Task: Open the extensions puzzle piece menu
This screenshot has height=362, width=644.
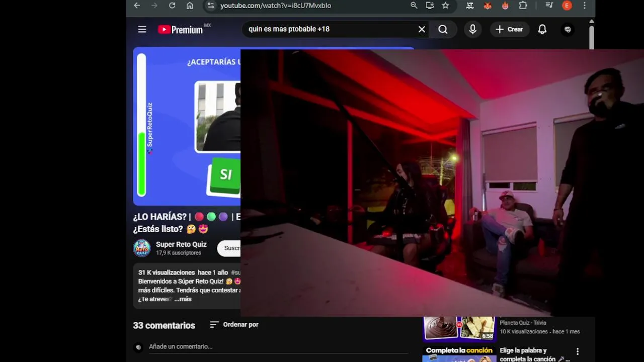Action: 523,6
